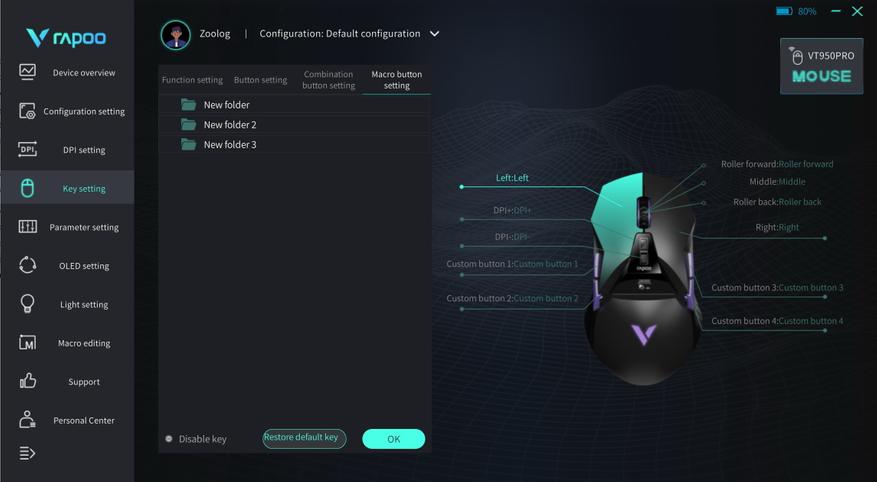Open Personal Center user icon
Screen dimensions: 877x482
pos(27,419)
